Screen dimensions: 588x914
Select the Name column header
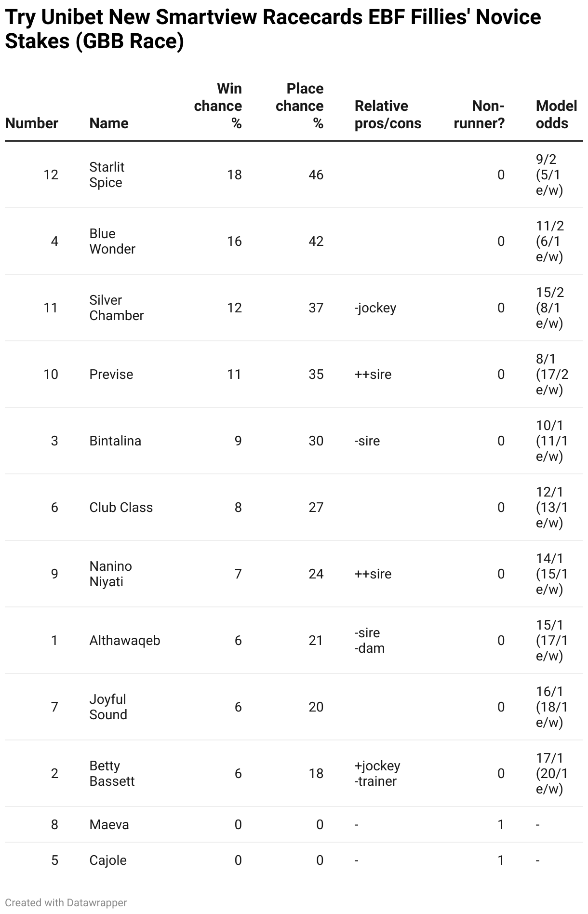109,123
